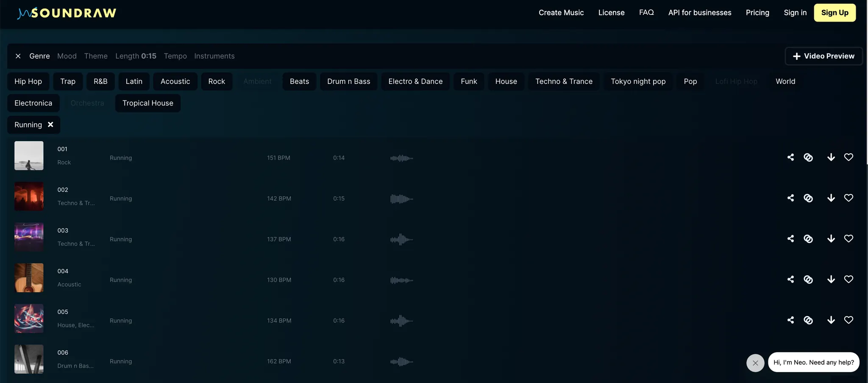Copy link icon for track 003
868x383 pixels.
808,239
